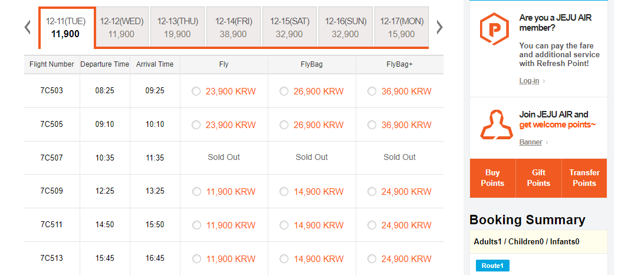The image size is (644, 275).
Task: Switch to the 12-14(FRI) date tab
Action: click(234, 27)
